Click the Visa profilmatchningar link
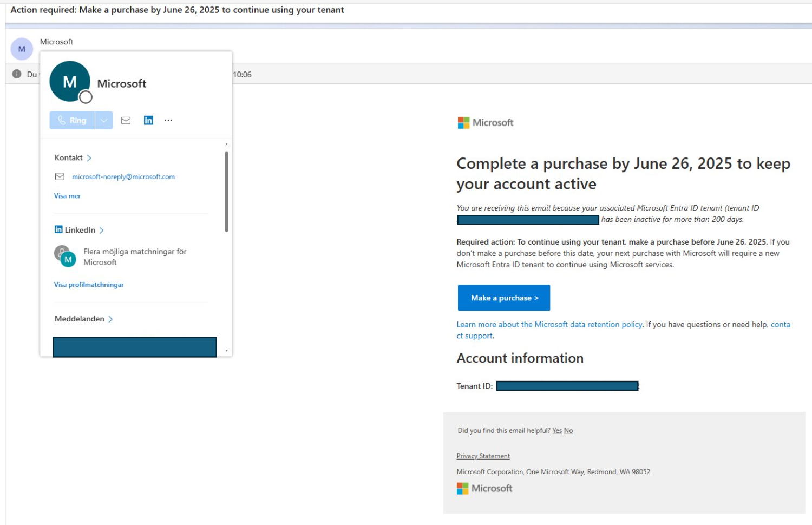The width and height of the screenshot is (812, 525). click(x=89, y=285)
